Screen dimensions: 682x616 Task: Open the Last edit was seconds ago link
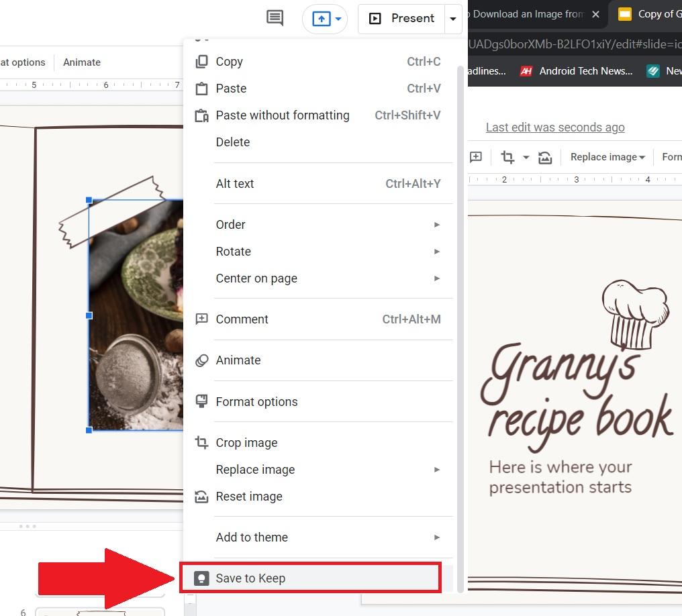(x=555, y=127)
